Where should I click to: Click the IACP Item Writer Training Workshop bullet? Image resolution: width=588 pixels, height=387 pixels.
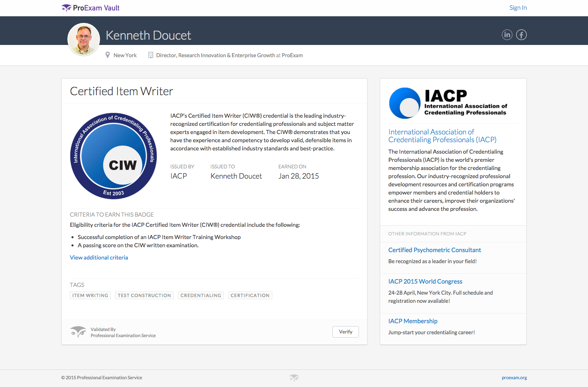159,237
